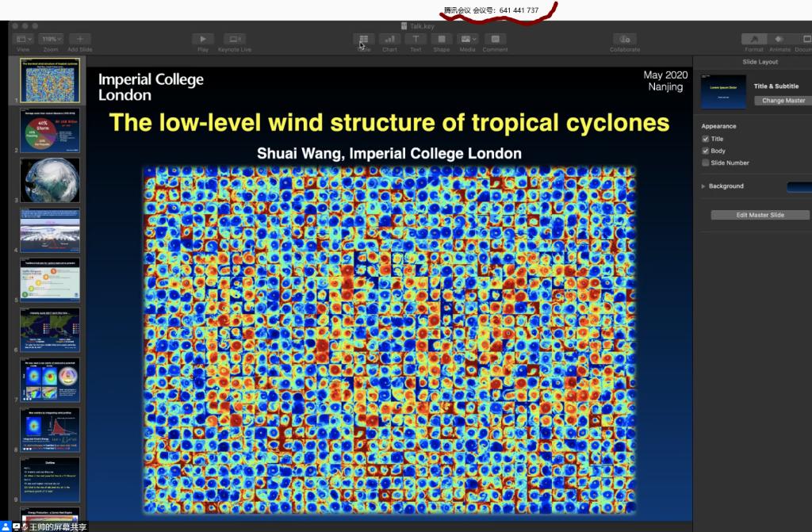812x532 pixels.
Task: Select slide 8 thumbnail
Action: pyautogui.click(x=50, y=430)
